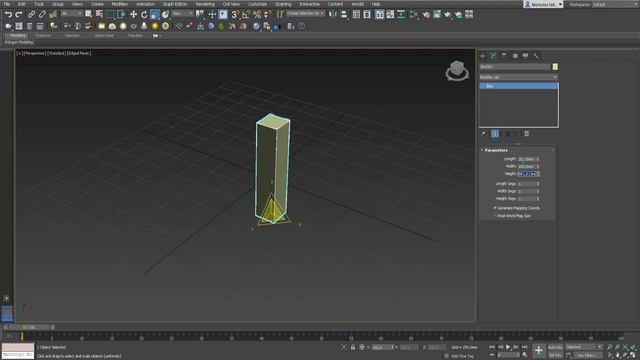
Task: Click the Height value field
Action: point(527,174)
